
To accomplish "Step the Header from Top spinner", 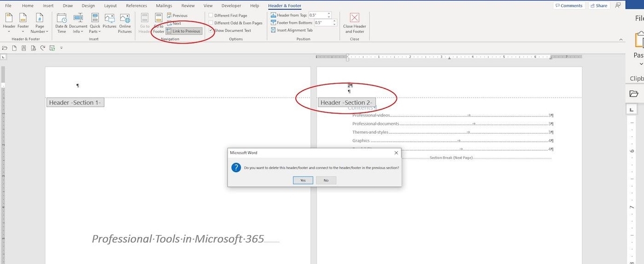I will [x=329, y=15].
